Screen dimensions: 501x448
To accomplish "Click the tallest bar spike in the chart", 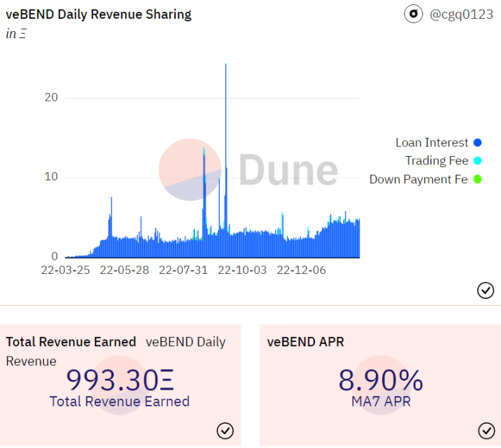I will point(226,160).
